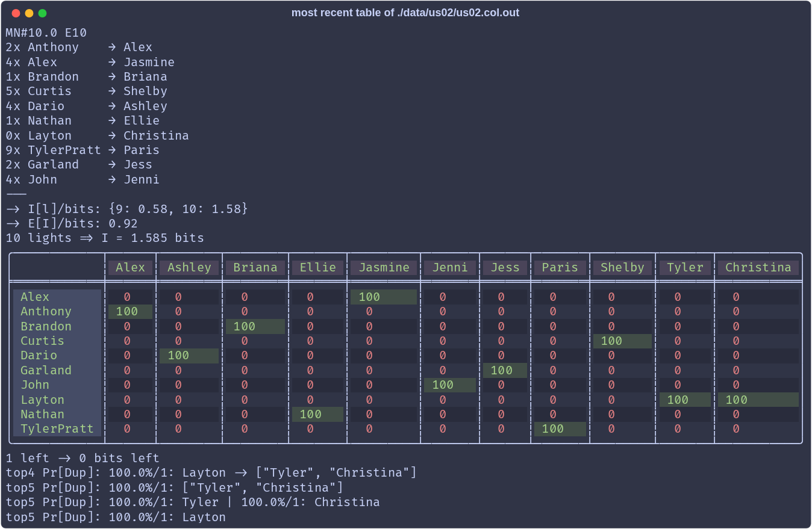Click the 'top5 Pr[Dup]' Tyler | Christina line

tap(193, 502)
